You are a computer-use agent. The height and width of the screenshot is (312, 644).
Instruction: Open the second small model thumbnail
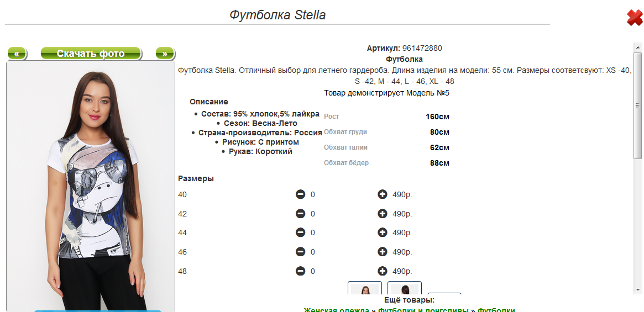click(405, 289)
